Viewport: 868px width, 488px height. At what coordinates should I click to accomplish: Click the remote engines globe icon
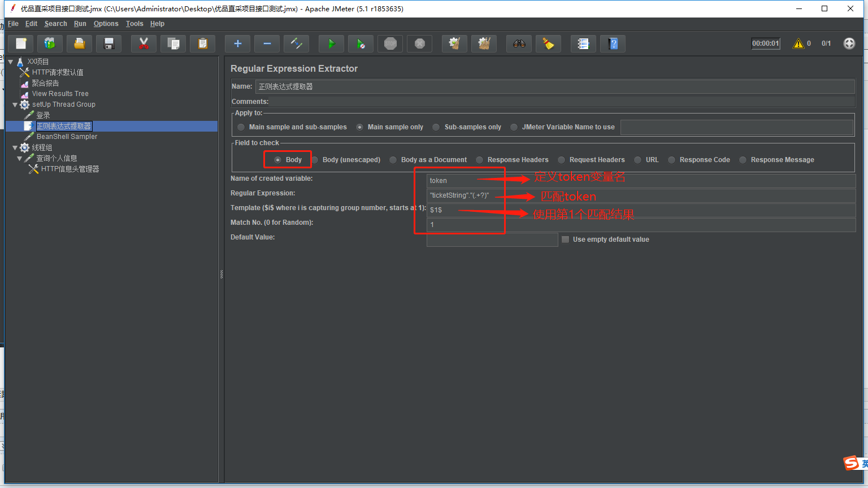point(849,43)
